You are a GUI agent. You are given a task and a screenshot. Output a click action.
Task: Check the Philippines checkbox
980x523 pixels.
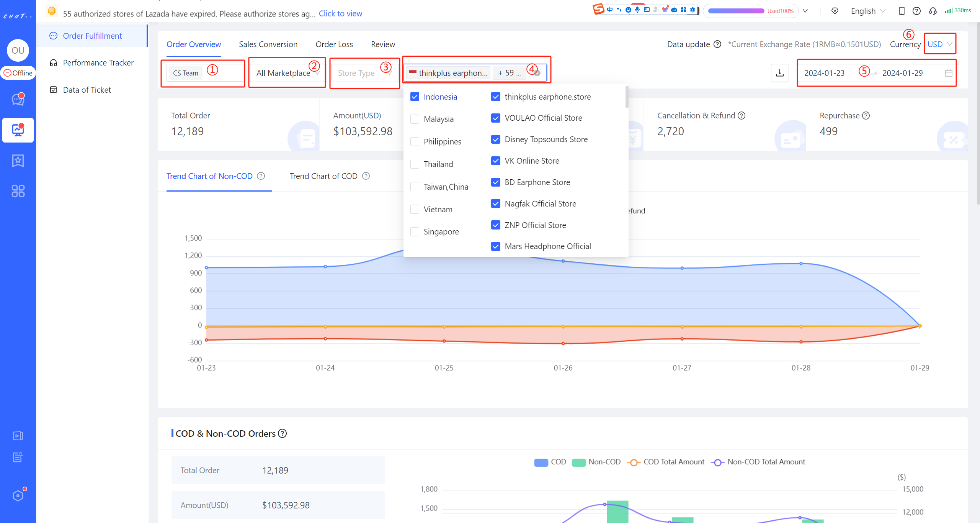(415, 142)
